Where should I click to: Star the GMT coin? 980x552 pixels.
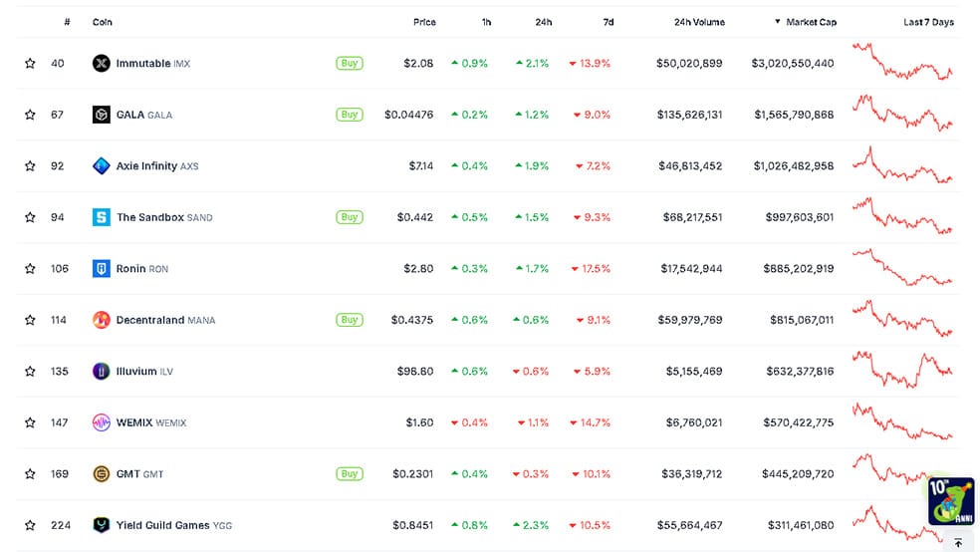pos(30,474)
